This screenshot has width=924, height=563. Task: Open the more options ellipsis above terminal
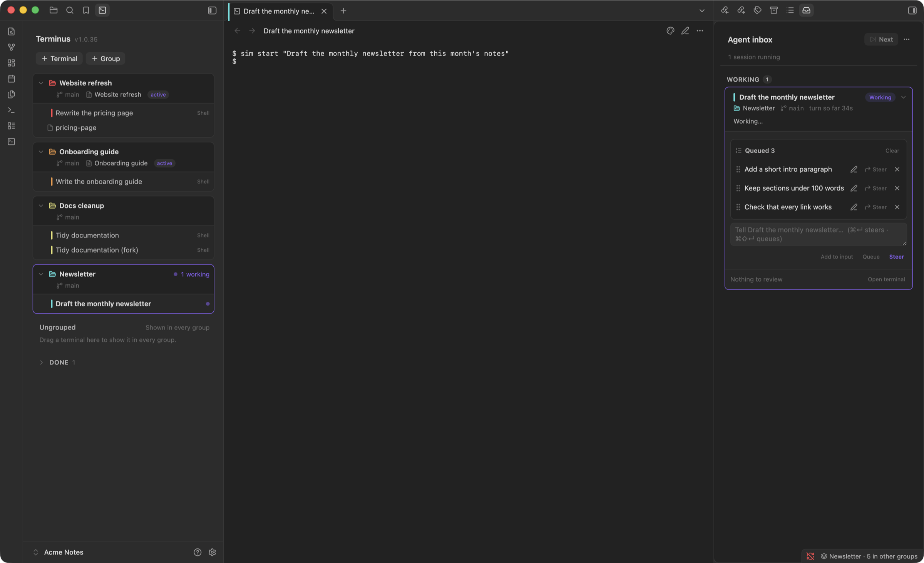tap(700, 31)
